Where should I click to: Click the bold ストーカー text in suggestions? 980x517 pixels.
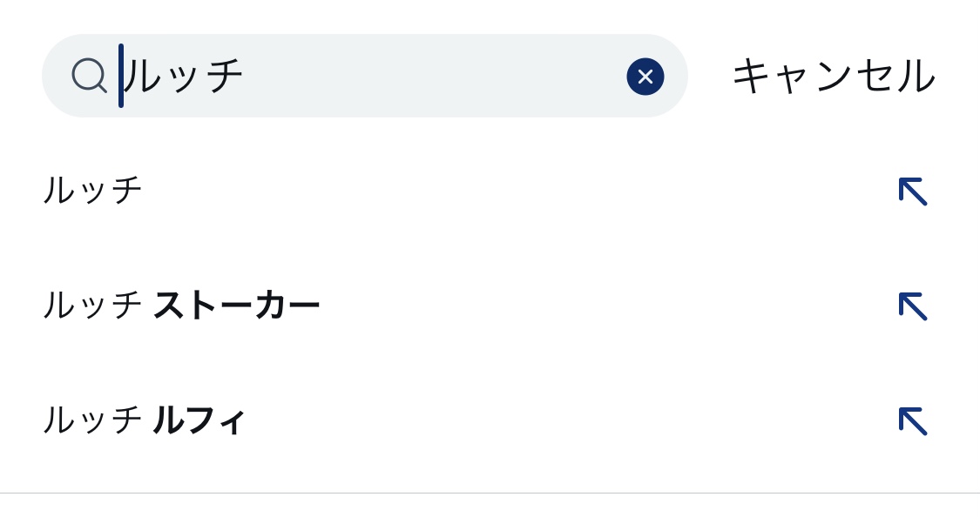(236, 305)
